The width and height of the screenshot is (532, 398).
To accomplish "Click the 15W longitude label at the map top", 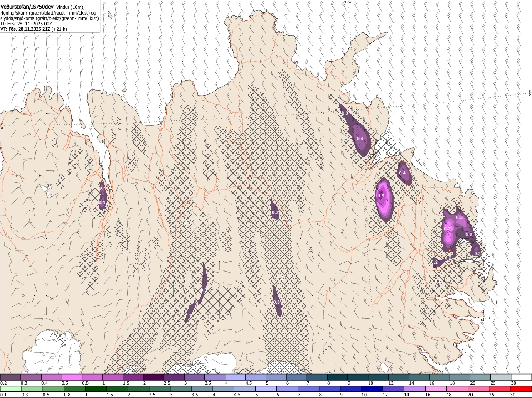I will tap(348, 2).
